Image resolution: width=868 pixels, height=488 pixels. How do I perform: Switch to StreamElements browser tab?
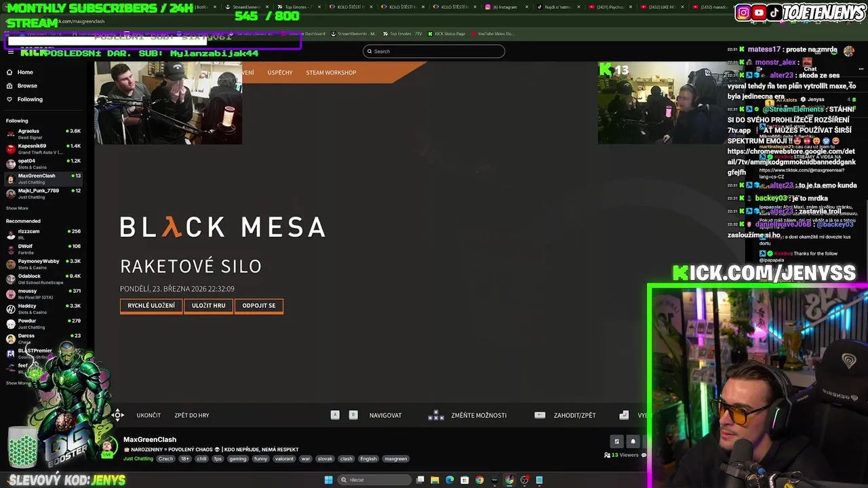245,7
